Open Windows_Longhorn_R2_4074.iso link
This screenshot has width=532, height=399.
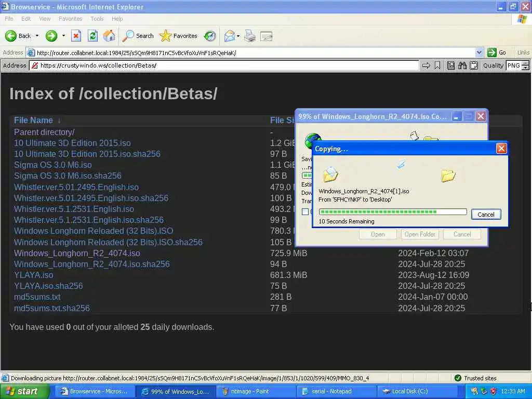(x=77, y=253)
